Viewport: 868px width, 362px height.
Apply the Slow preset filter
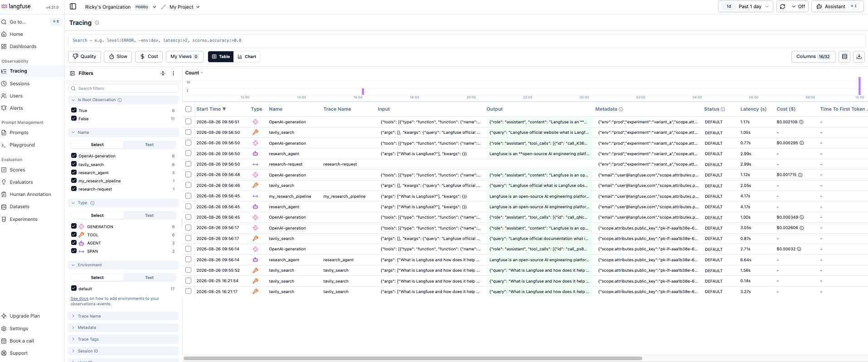point(118,57)
